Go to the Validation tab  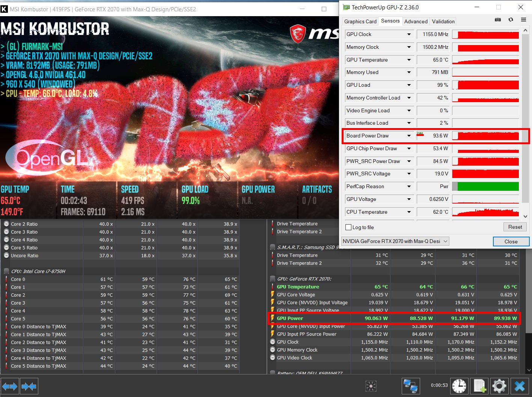point(443,21)
